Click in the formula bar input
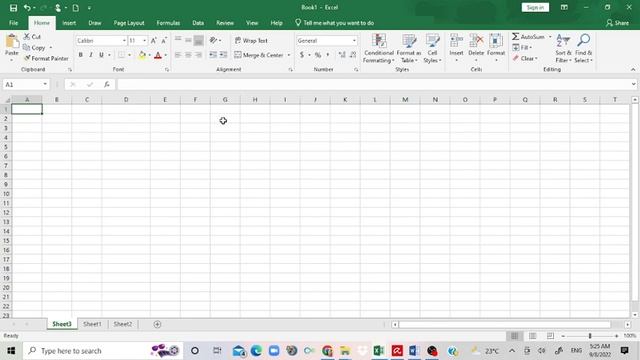640x360 pixels. 373,84
